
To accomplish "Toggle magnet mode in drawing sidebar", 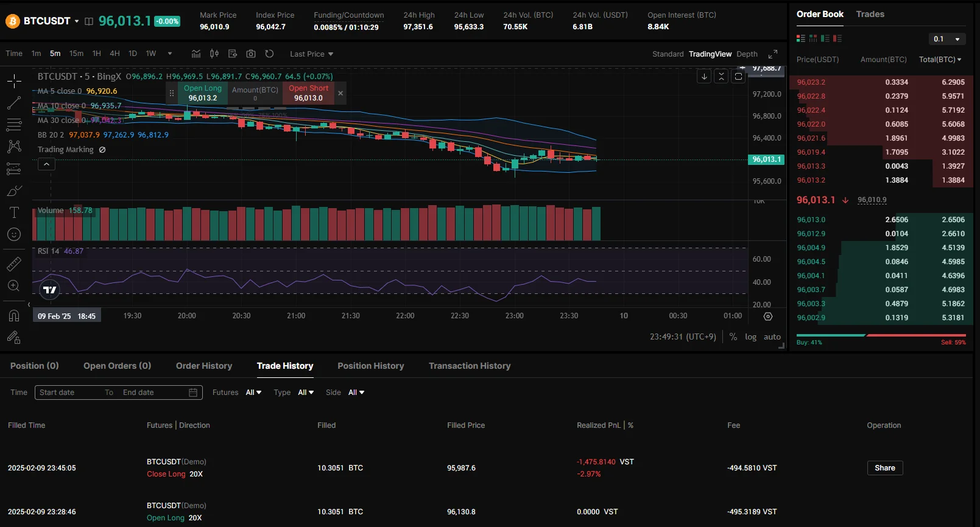I will point(14,315).
